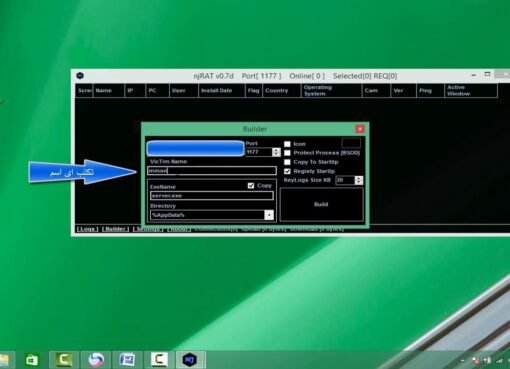This screenshot has width=510, height=369.
Task: Open the Word document icon on the taskbar
Action: tap(127, 360)
